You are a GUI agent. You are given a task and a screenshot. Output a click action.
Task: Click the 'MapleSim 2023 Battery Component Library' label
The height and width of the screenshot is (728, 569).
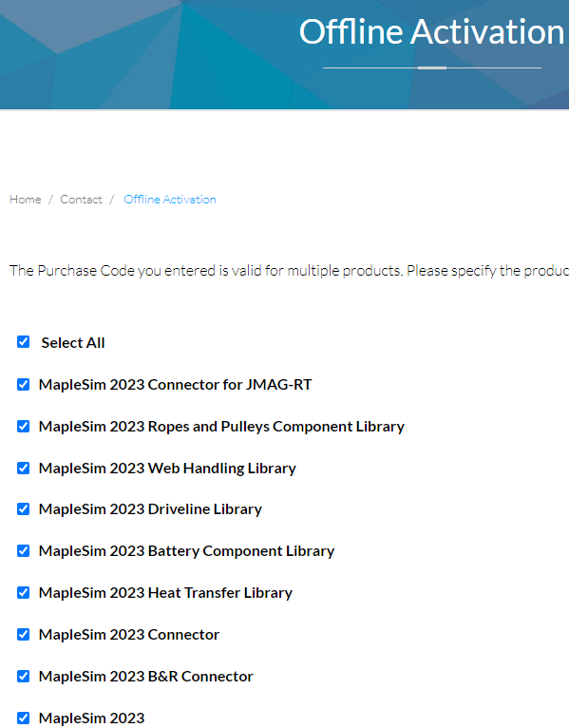[186, 551]
